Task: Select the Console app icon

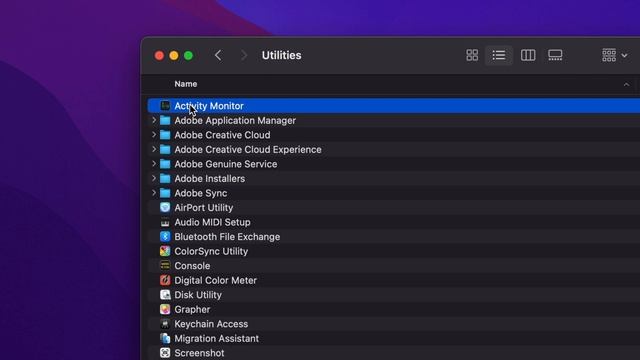Action: pyautogui.click(x=165, y=266)
